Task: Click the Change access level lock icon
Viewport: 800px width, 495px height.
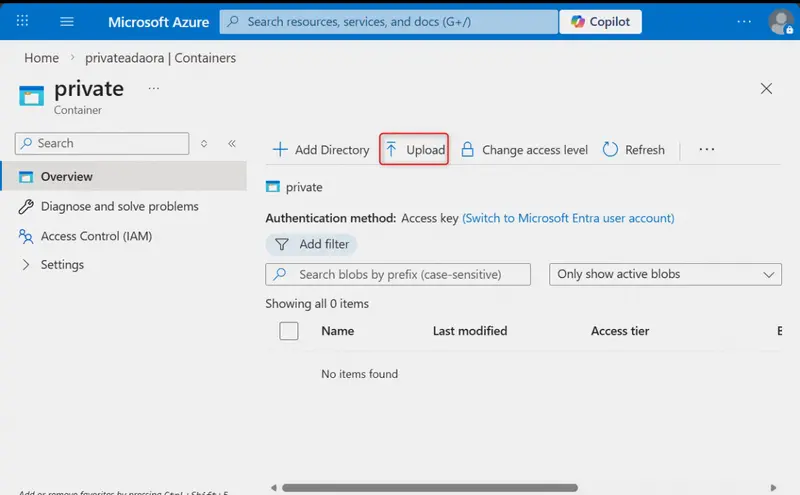Action: (x=467, y=150)
